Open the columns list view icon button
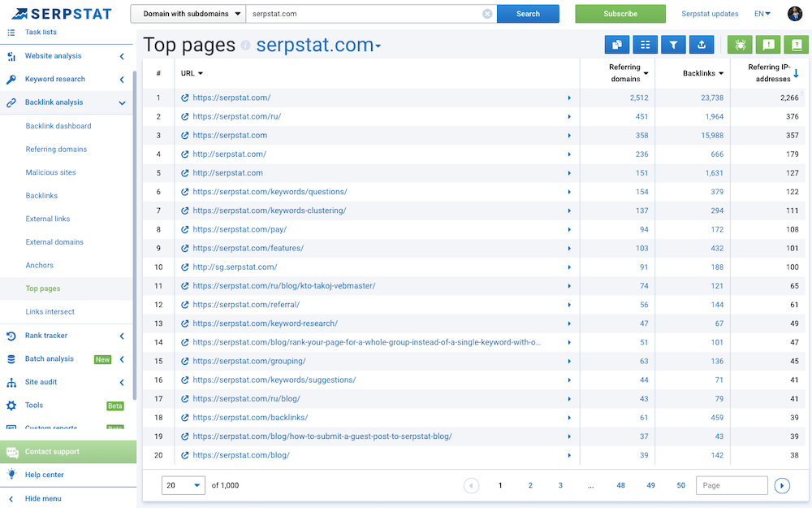The image size is (812, 508). tap(646, 45)
